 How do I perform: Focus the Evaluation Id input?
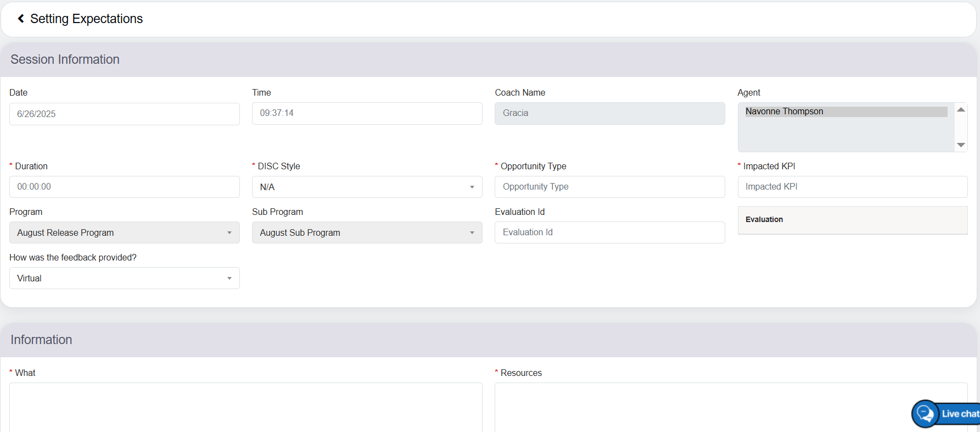pyautogui.click(x=609, y=232)
